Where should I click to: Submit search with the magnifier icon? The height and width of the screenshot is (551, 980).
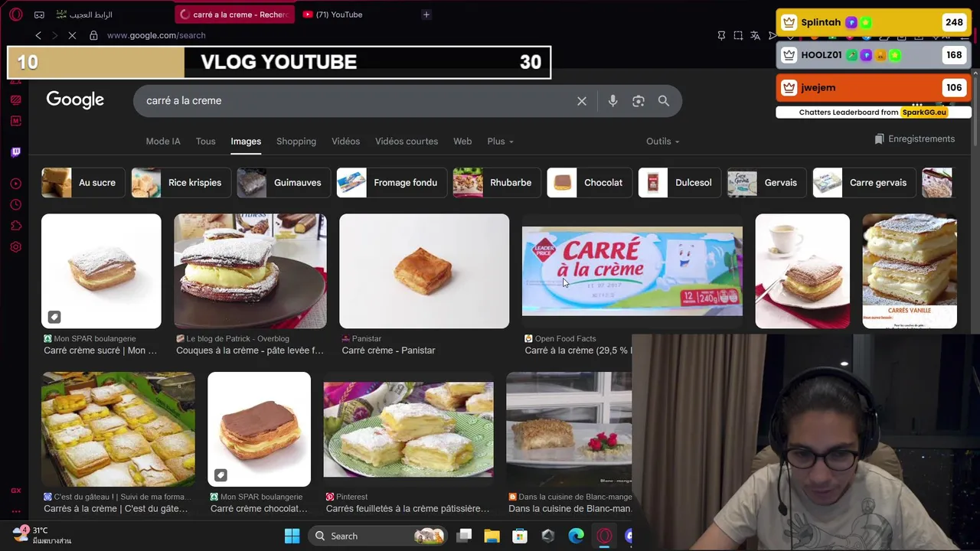(x=664, y=101)
